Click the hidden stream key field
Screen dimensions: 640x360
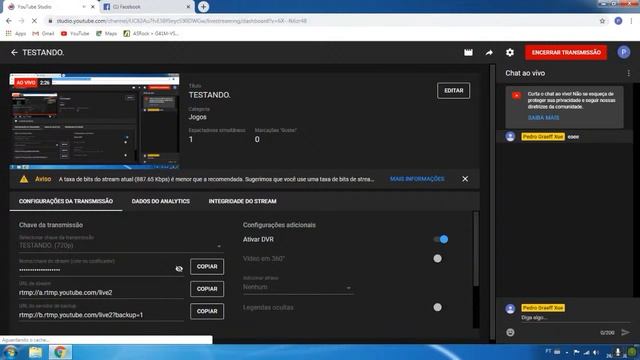[96, 270]
